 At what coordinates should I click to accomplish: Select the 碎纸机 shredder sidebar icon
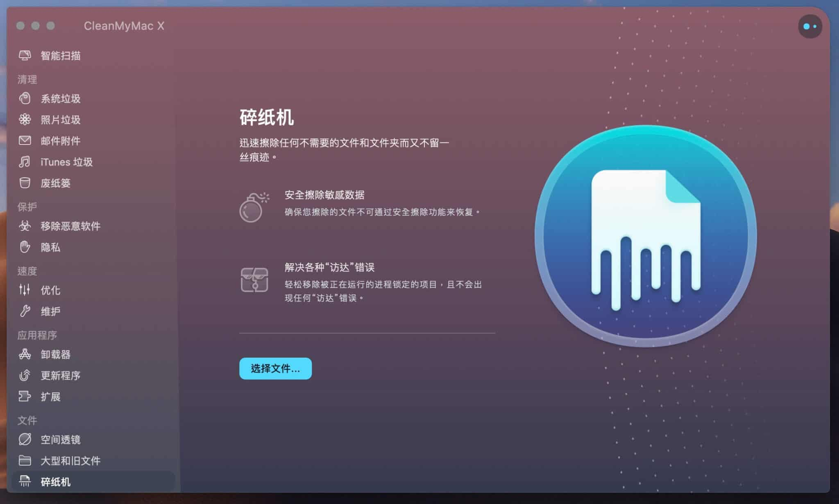point(25,481)
